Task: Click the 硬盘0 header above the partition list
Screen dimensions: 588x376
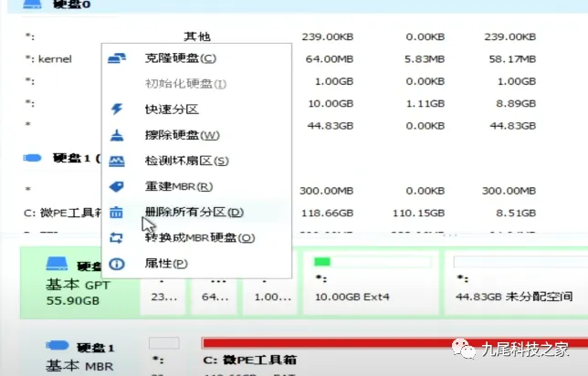Action: point(71,5)
